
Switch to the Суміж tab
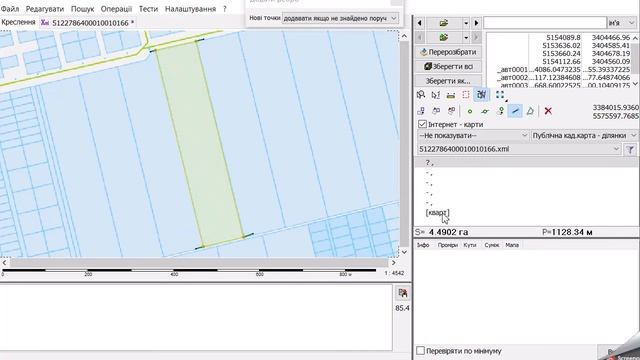coord(492,245)
